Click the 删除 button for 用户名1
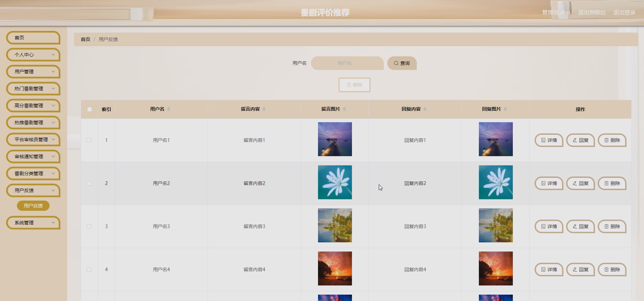Image resolution: width=644 pixels, height=301 pixels. (612, 140)
